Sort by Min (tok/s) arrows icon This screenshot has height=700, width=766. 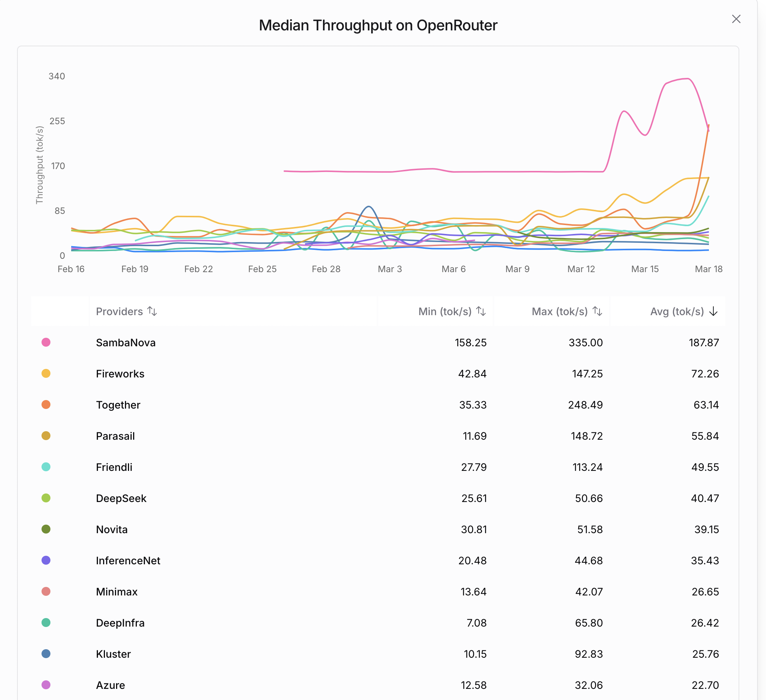pos(481,311)
